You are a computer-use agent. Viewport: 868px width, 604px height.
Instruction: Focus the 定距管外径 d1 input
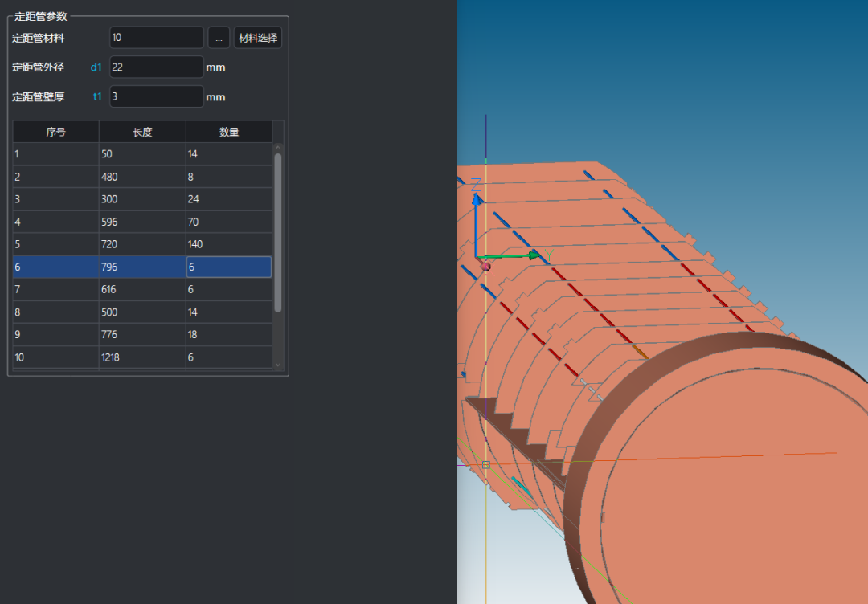click(157, 67)
